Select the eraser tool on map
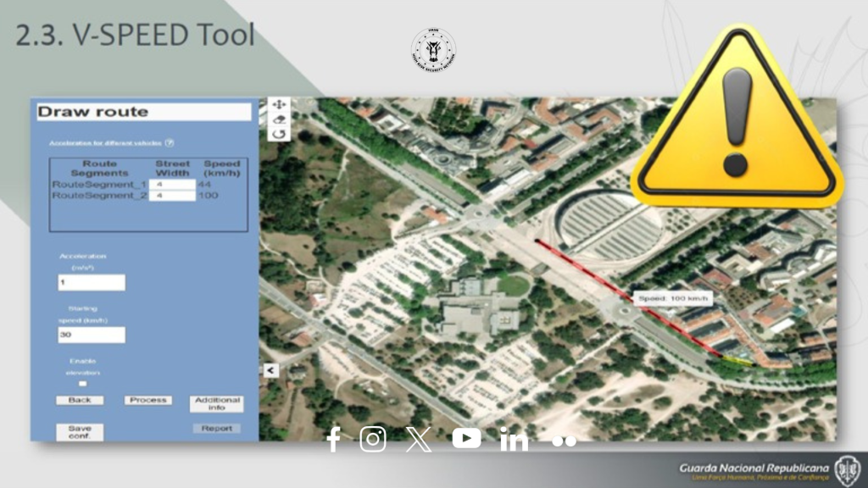 coord(280,119)
